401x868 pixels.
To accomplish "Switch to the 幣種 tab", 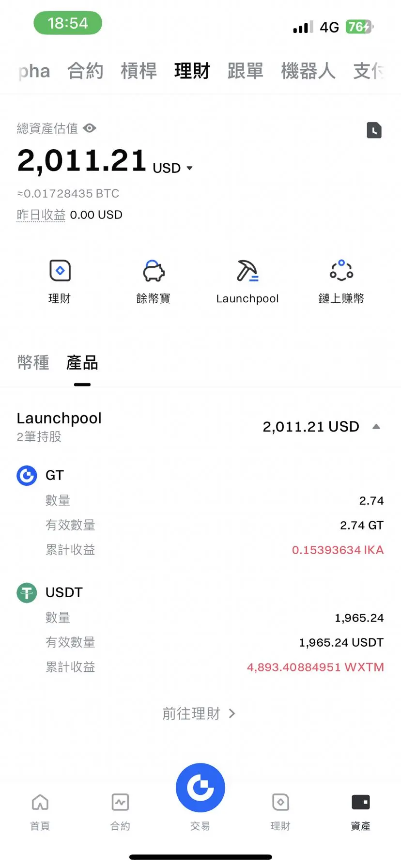I will click(x=33, y=362).
